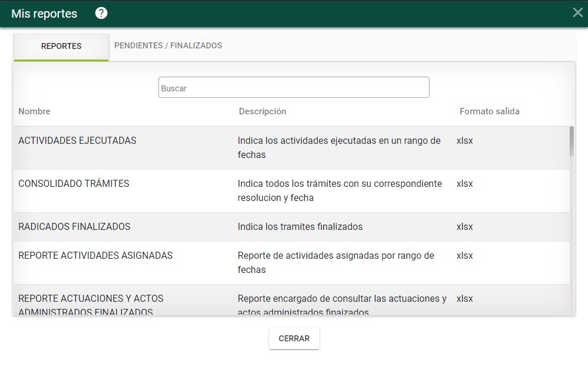The height and width of the screenshot is (369, 588).
Task: Select REPORTE ACTUACIONES Y ACTOS row
Action: coord(292,300)
